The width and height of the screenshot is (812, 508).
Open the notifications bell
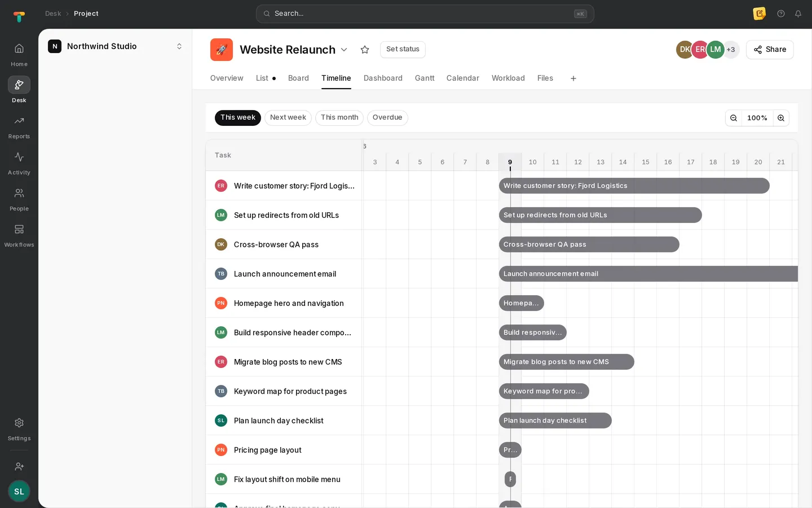pos(798,14)
